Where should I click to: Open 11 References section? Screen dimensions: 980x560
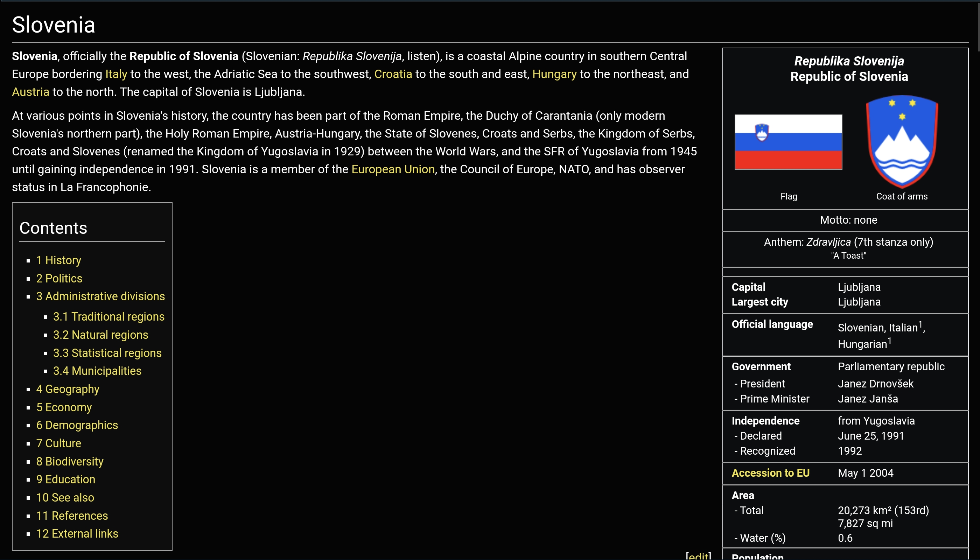[x=72, y=516]
